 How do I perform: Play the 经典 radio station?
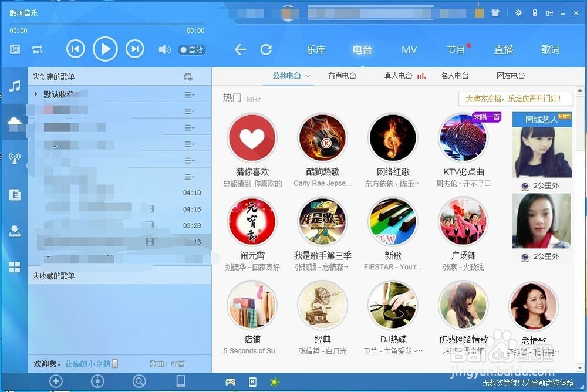[x=322, y=306]
